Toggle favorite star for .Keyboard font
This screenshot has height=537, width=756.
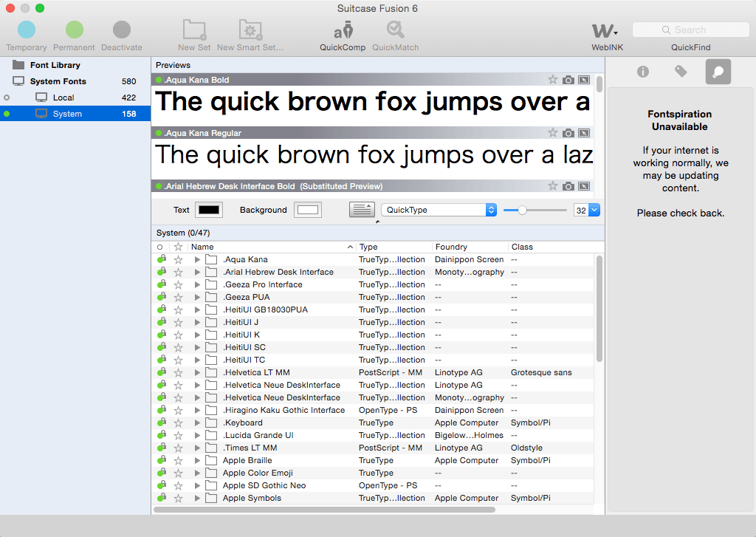tap(179, 423)
